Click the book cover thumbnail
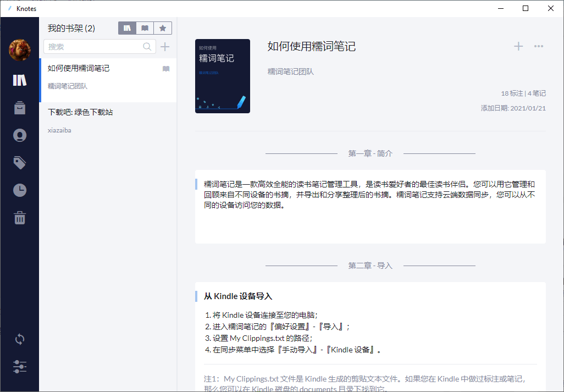This screenshot has height=392, width=564. coord(223,76)
